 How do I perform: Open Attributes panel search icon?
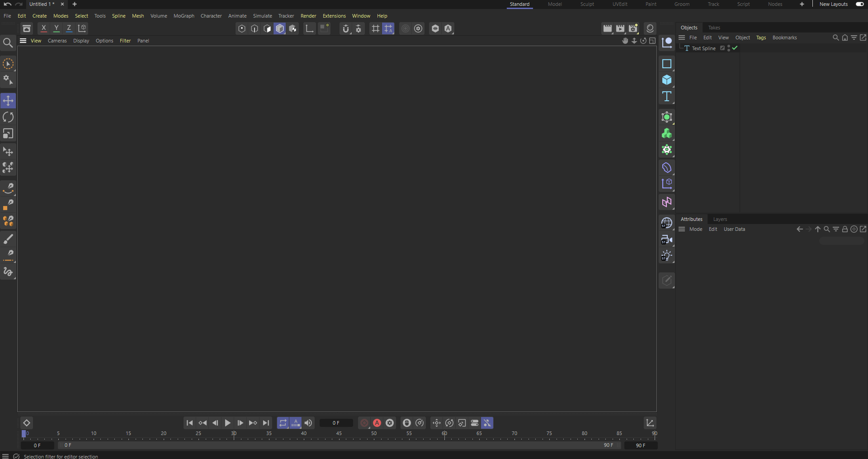[x=826, y=229]
